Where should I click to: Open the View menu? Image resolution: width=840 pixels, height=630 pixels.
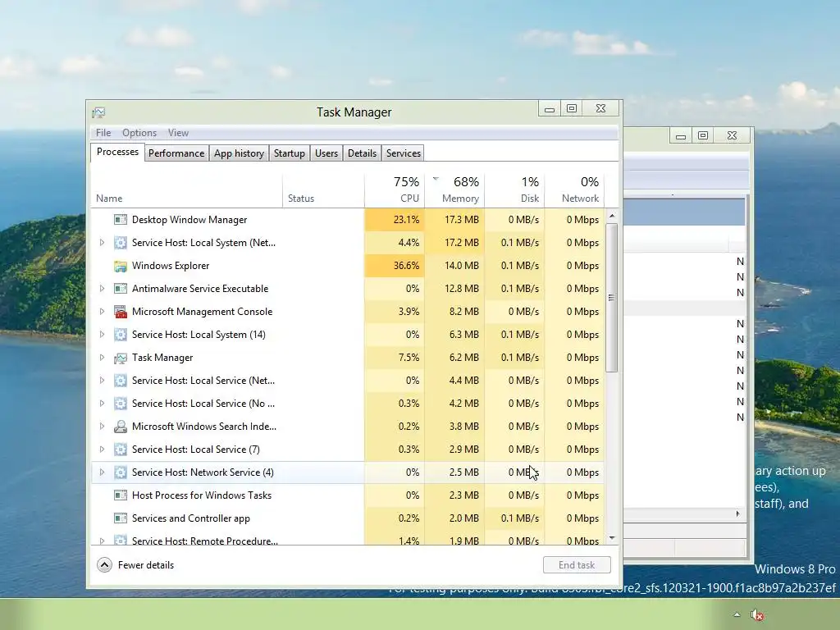click(178, 133)
